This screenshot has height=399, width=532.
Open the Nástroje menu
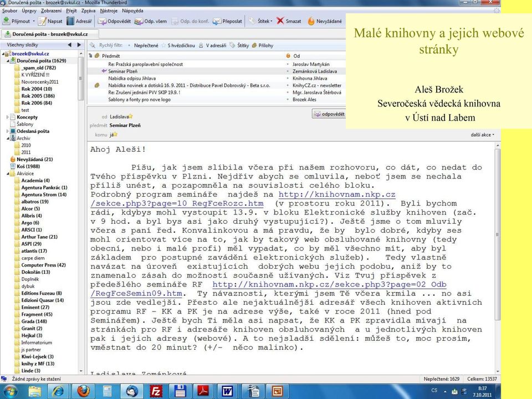point(109,11)
